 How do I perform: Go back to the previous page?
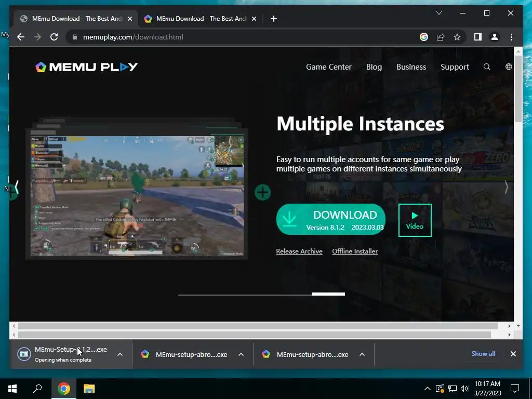(x=21, y=37)
